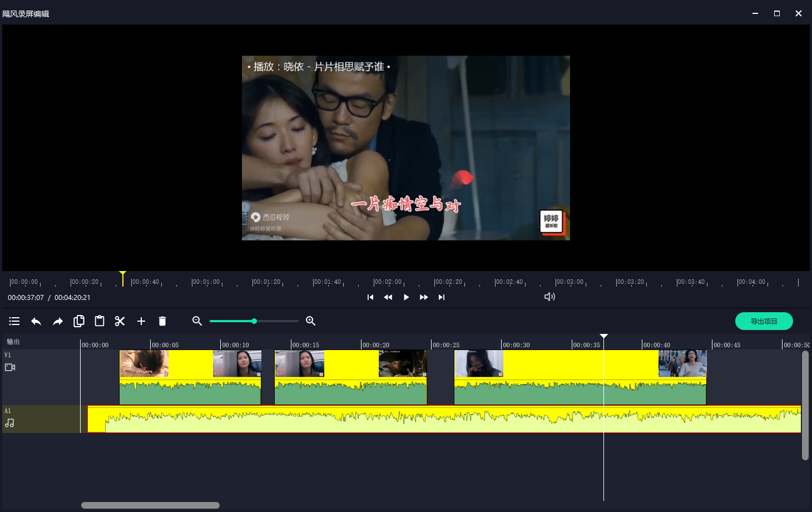Mute the preview volume speaker
812x512 pixels.
549,297
